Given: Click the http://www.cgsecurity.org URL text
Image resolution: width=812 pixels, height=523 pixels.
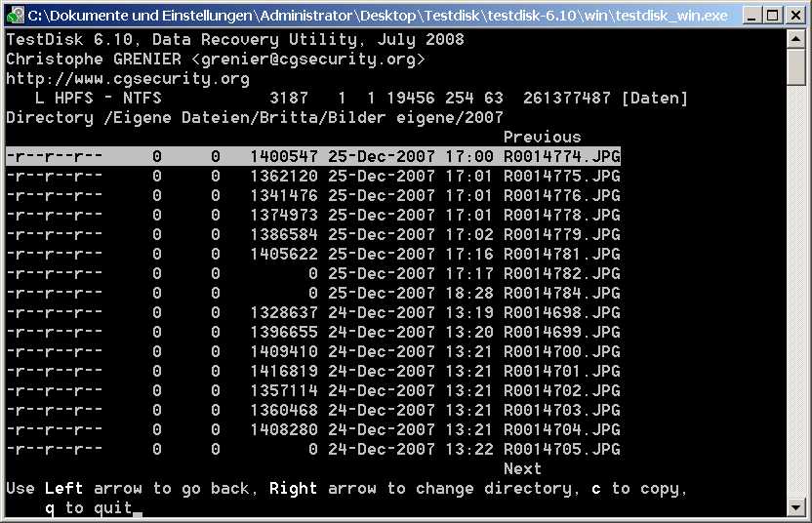Looking at the screenshot, I should point(128,79).
